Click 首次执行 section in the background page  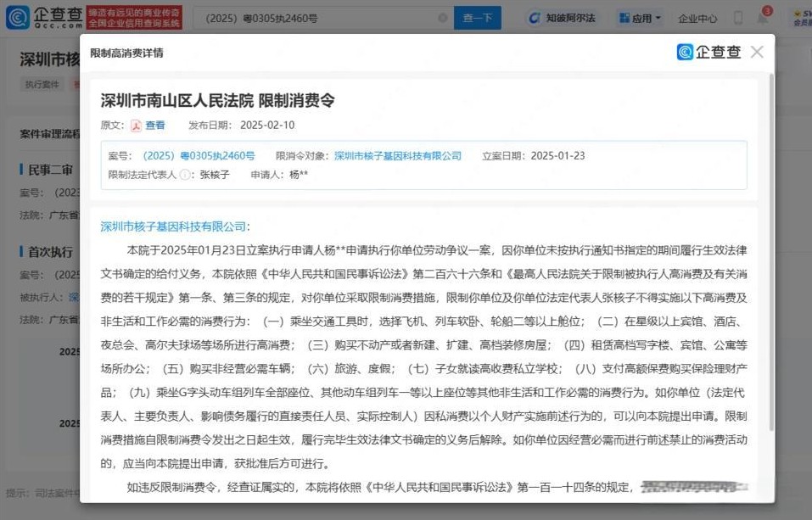click(x=50, y=252)
